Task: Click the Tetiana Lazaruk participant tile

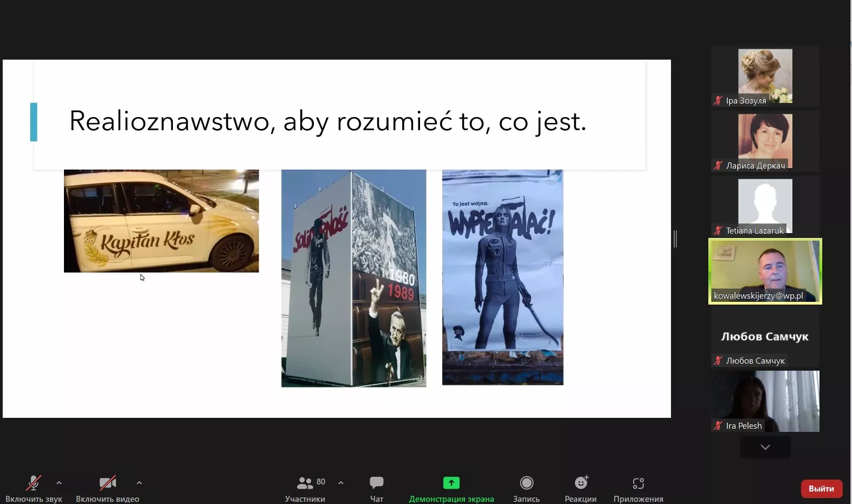Action: [x=765, y=206]
